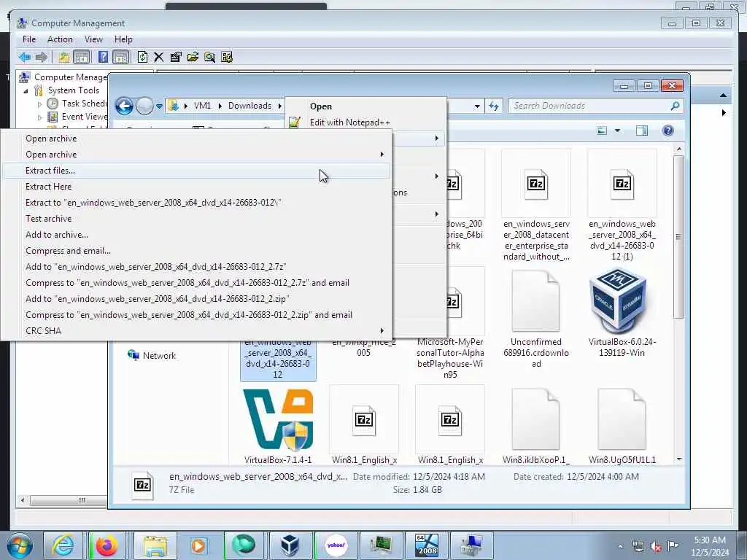This screenshot has width=747, height=560.
Task: Click Properties toolbar icon in Computer Management
Action: click(176, 57)
